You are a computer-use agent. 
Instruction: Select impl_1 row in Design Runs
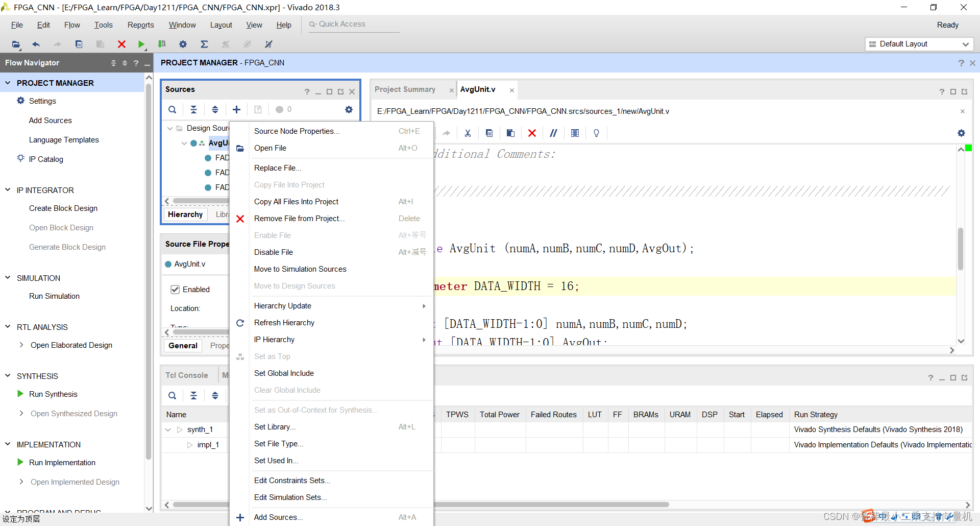point(208,445)
